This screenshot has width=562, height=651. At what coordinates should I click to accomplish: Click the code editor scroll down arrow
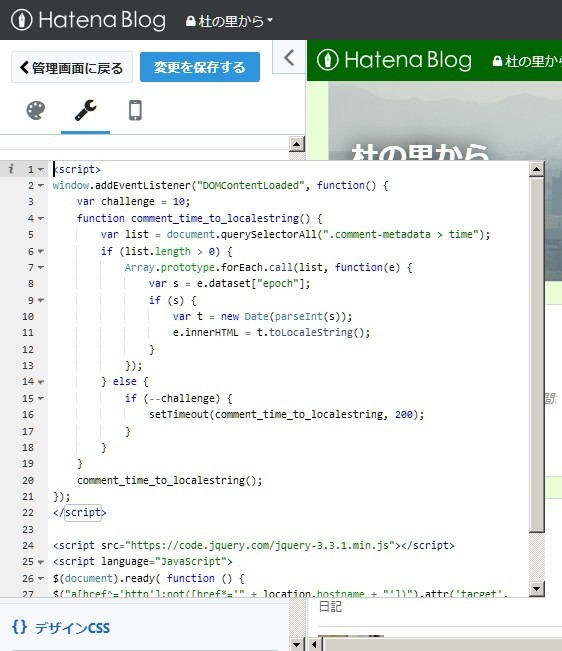(537, 588)
